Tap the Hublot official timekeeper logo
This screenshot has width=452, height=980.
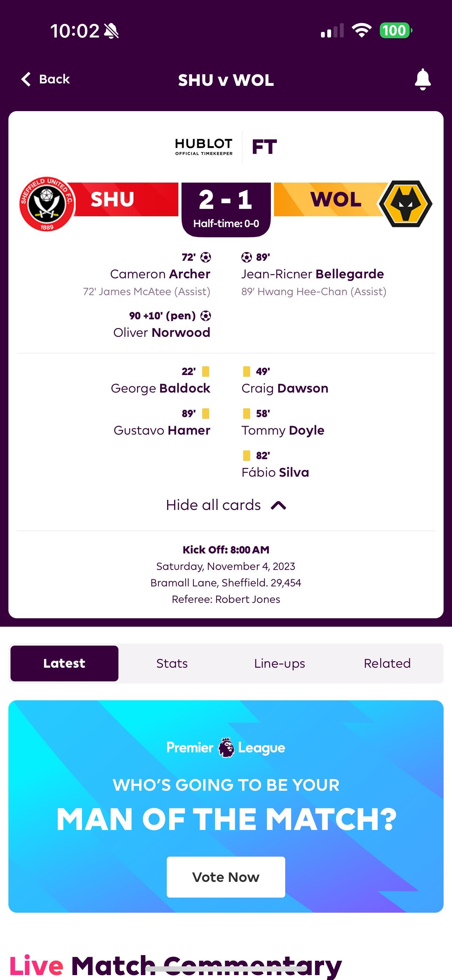coord(204,147)
